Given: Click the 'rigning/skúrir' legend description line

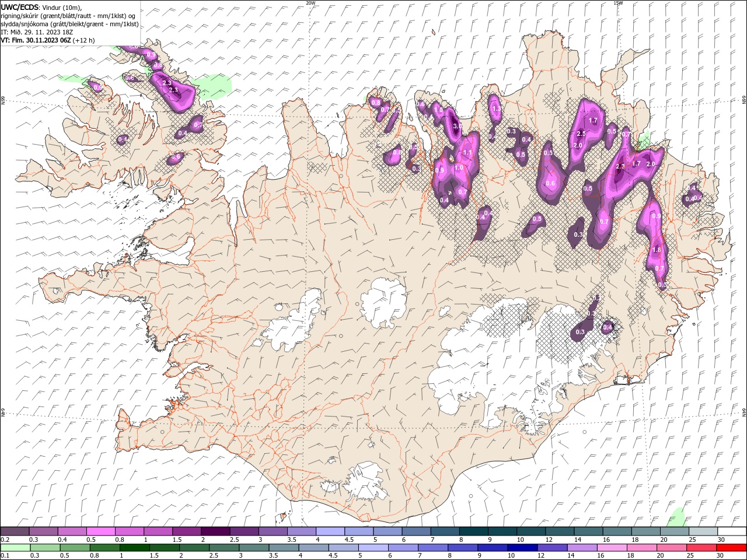Looking at the screenshot, I should click(x=68, y=16).
